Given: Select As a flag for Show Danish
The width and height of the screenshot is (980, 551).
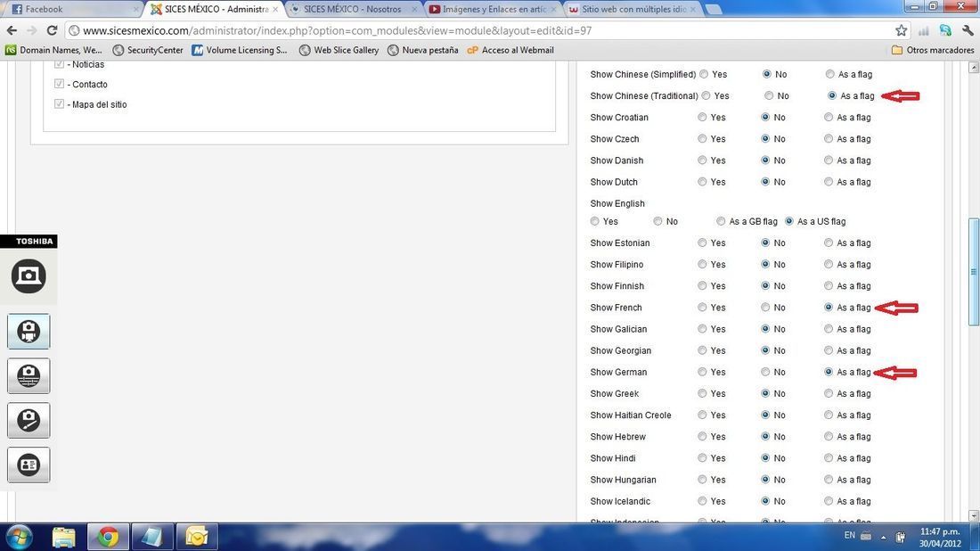Looking at the screenshot, I should 829,160.
